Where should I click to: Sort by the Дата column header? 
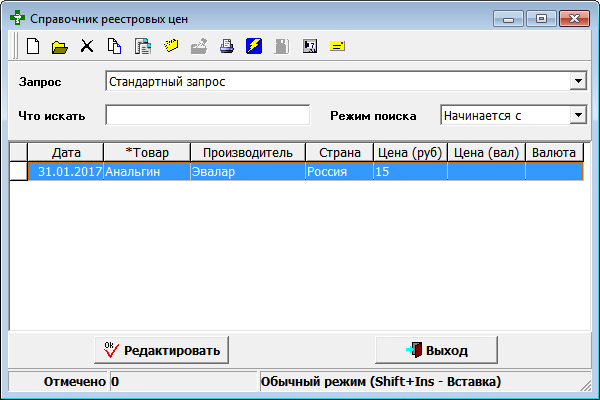pyautogui.click(x=66, y=152)
